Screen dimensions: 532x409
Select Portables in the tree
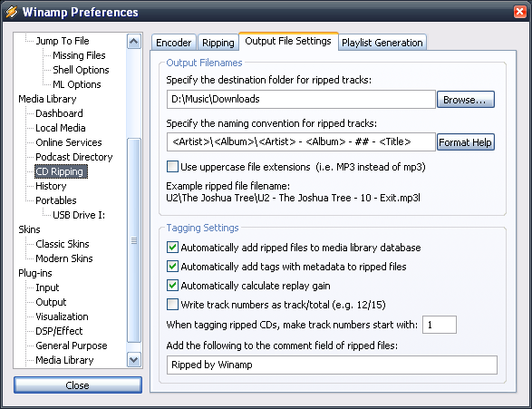point(56,200)
